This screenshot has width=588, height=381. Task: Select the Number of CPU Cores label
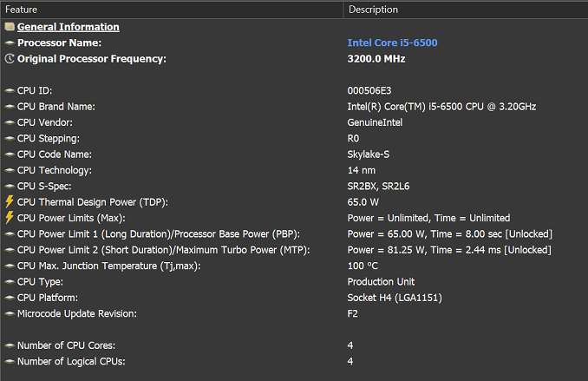pos(66,345)
